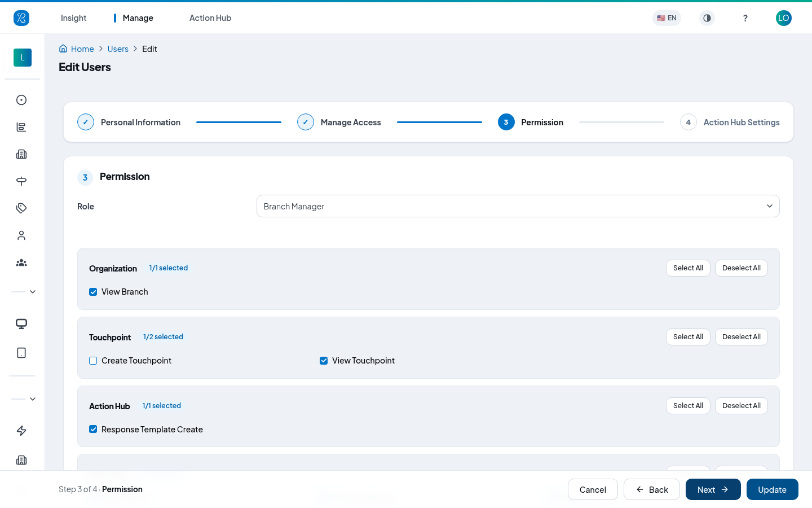
Task: Click Select All for Touchpoint
Action: pos(688,337)
